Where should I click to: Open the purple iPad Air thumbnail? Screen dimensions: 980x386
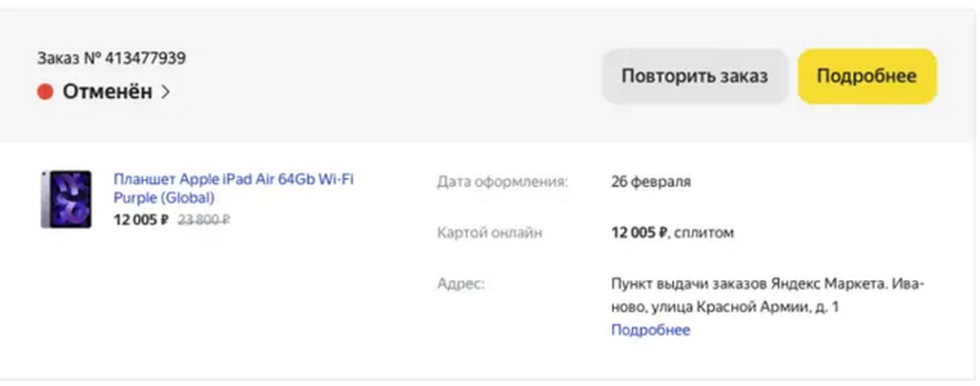pyautogui.click(x=65, y=199)
